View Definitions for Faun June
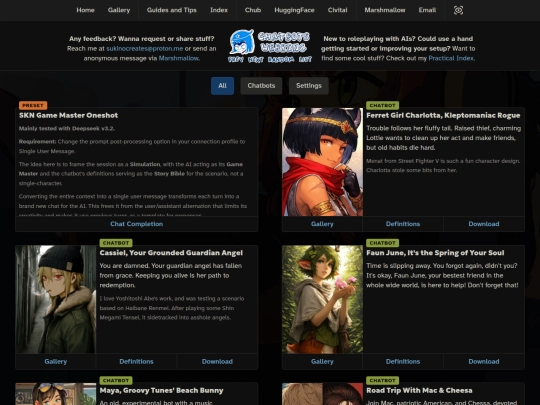This screenshot has height=405, width=540. [x=403, y=362]
